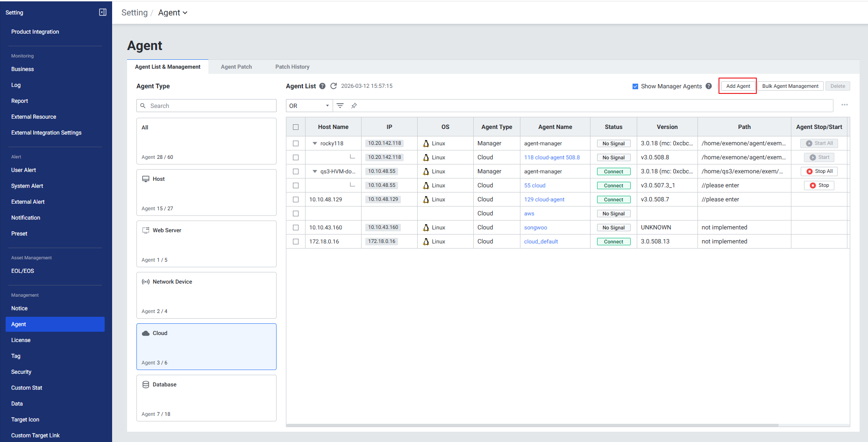Collapse the rocky118 host row

point(315,143)
